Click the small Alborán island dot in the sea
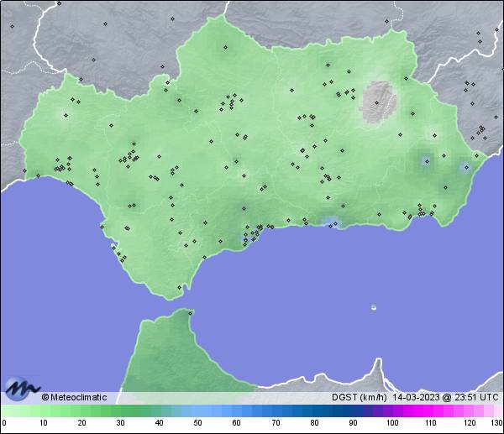Viewport: 504px width, 434px height. [x=374, y=307]
